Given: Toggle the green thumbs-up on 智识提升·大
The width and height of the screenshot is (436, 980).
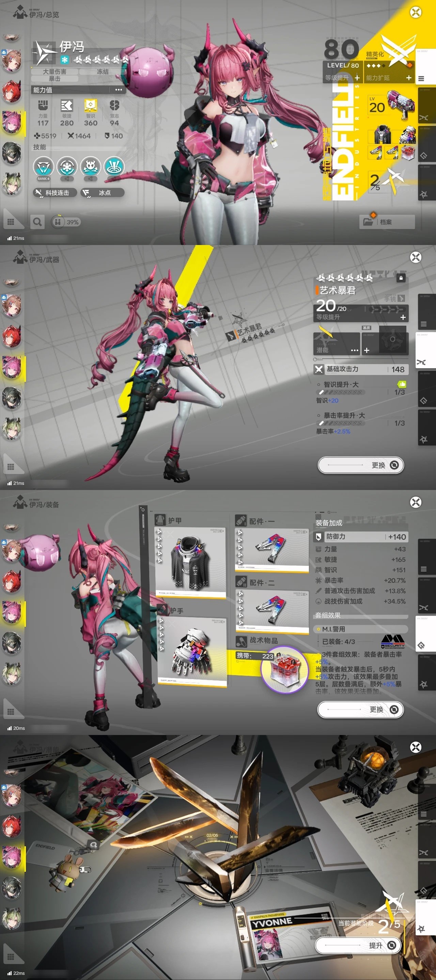Looking at the screenshot, I should [401, 384].
